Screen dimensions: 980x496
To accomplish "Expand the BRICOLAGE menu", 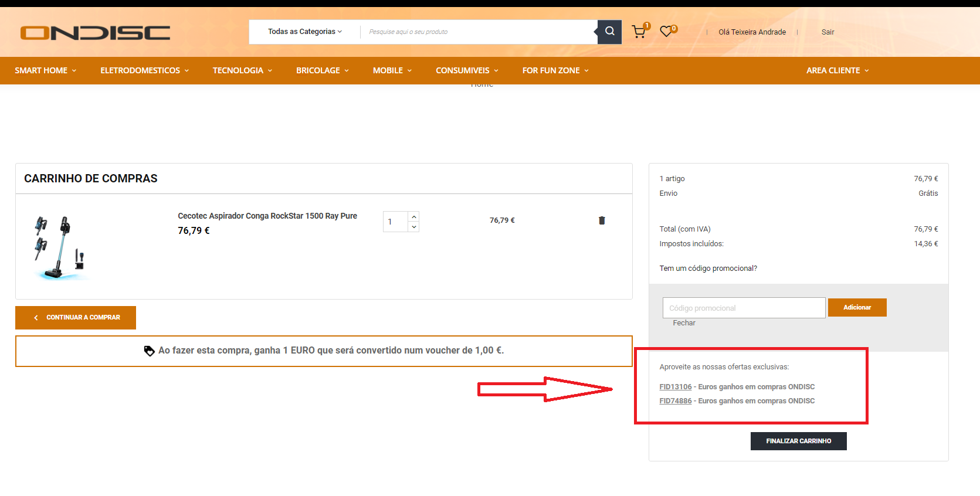I will (322, 70).
